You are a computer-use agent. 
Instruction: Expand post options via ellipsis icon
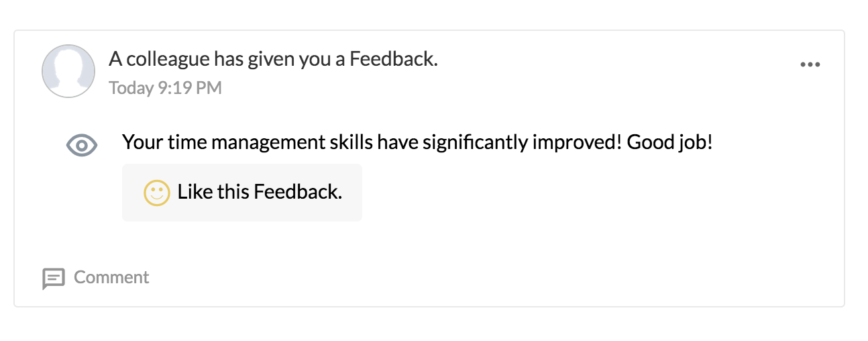[x=810, y=65]
